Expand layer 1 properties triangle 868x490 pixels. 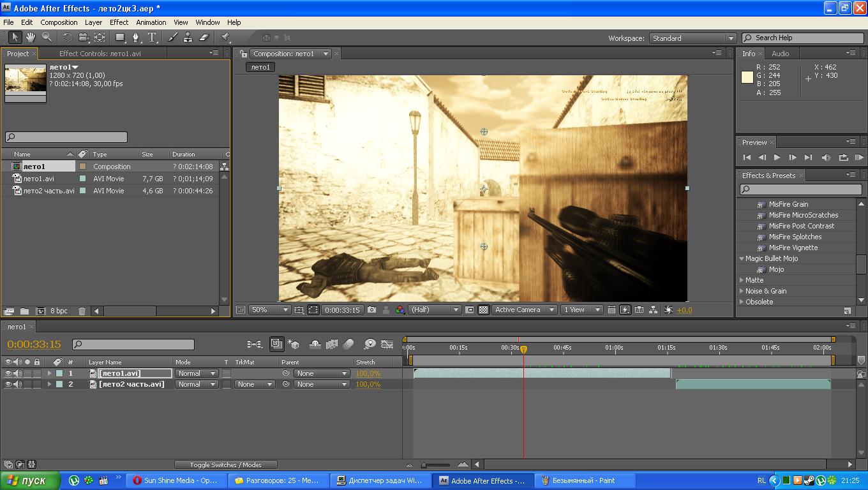point(49,373)
